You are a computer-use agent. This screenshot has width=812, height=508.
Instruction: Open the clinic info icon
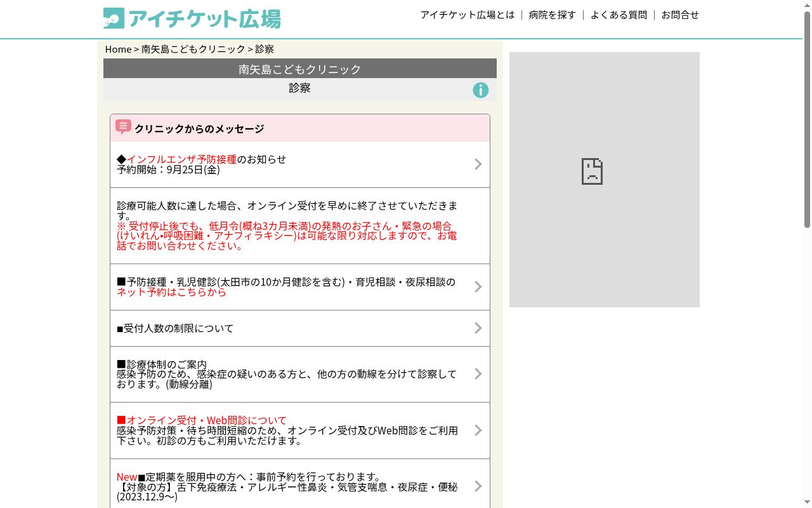(x=481, y=90)
